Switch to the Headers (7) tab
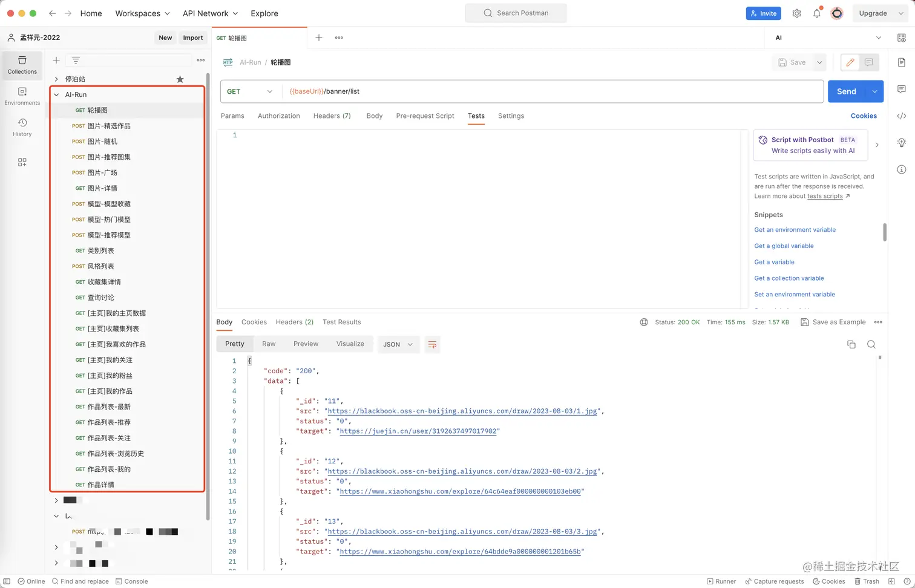 point(332,116)
